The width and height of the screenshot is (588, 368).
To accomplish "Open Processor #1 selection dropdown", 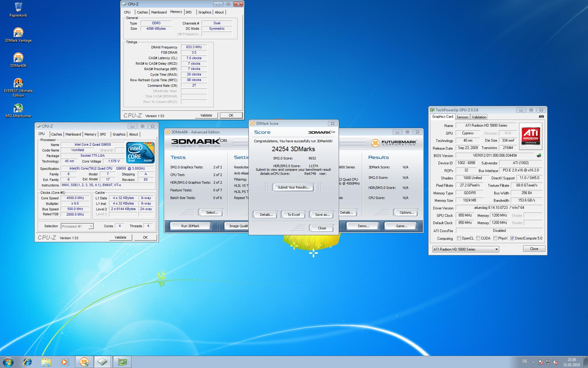I will (x=77, y=226).
